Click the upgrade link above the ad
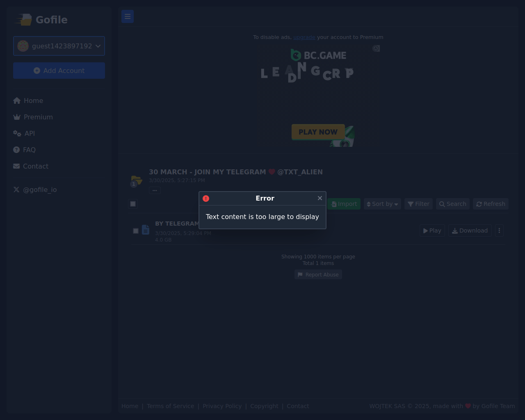The image size is (525, 420). tap(304, 37)
